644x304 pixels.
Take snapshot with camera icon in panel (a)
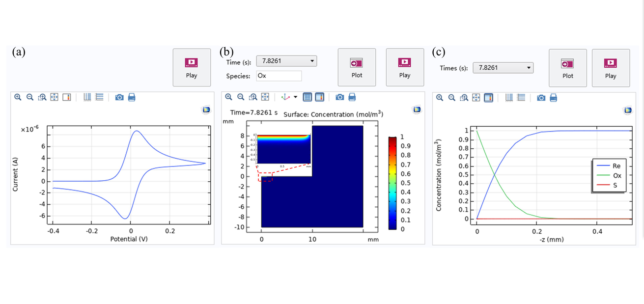(119, 97)
